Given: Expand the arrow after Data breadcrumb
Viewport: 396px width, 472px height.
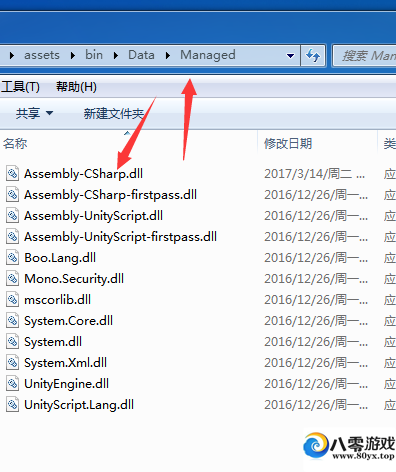Looking at the screenshot, I should (168, 55).
